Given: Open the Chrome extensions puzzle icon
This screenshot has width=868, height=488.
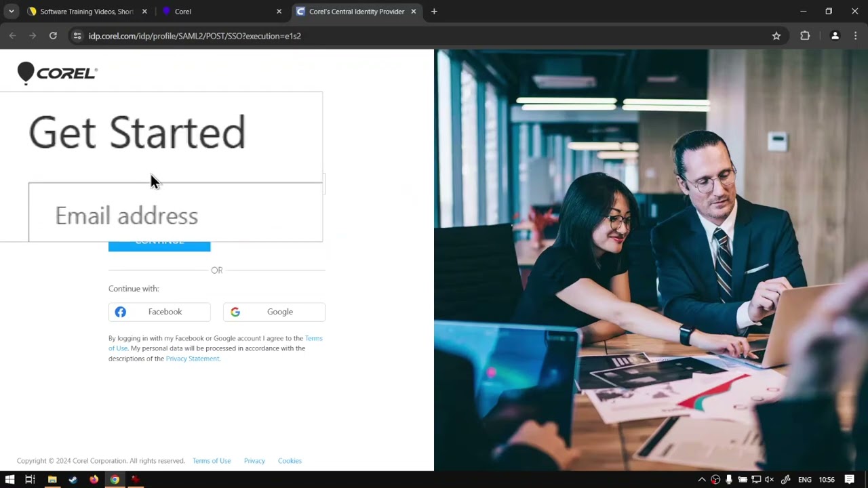Looking at the screenshot, I should point(805,36).
